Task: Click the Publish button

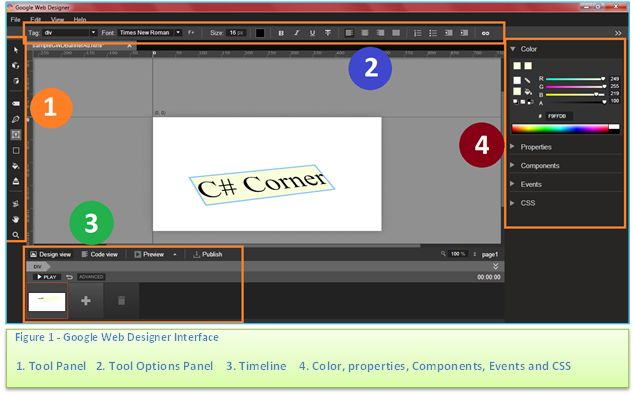Action: coord(208,254)
